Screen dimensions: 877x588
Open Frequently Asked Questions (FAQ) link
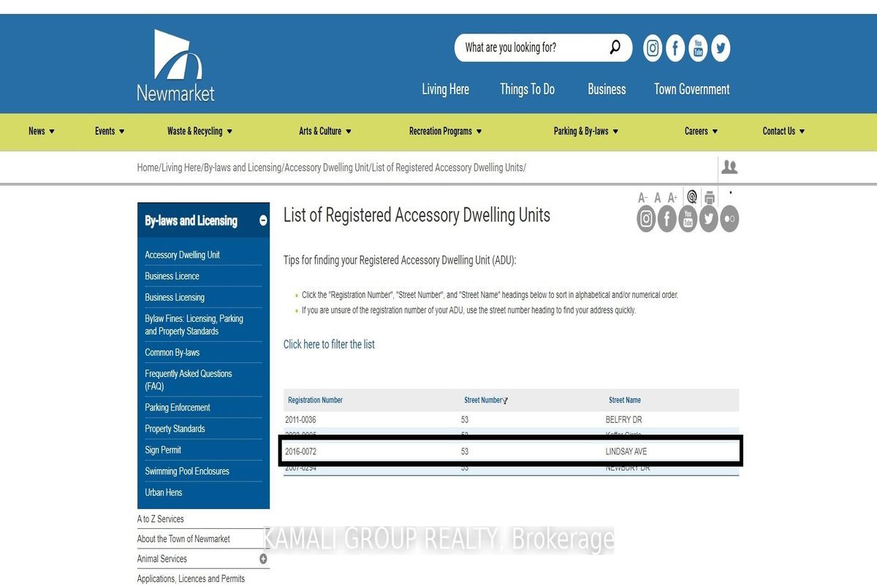click(189, 380)
